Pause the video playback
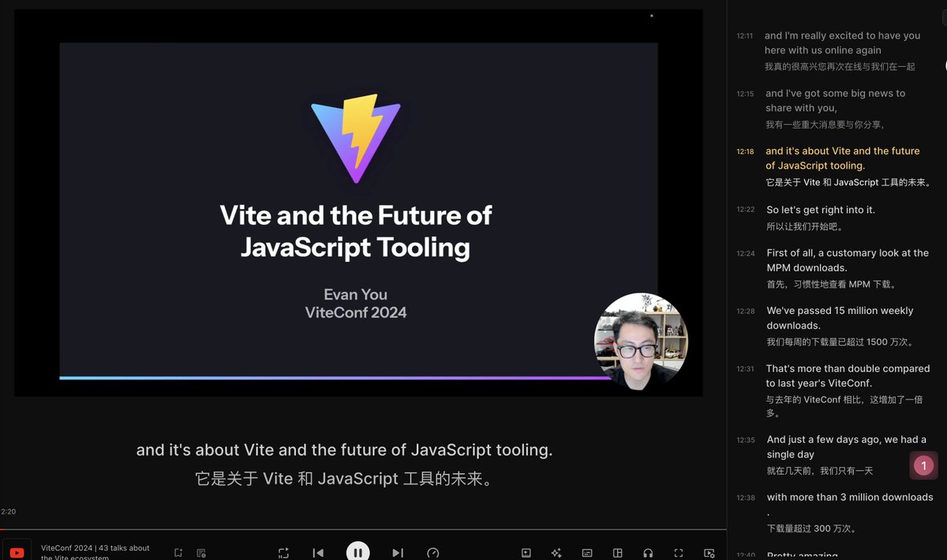This screenshot has width=947, height=560. point(357,552)
